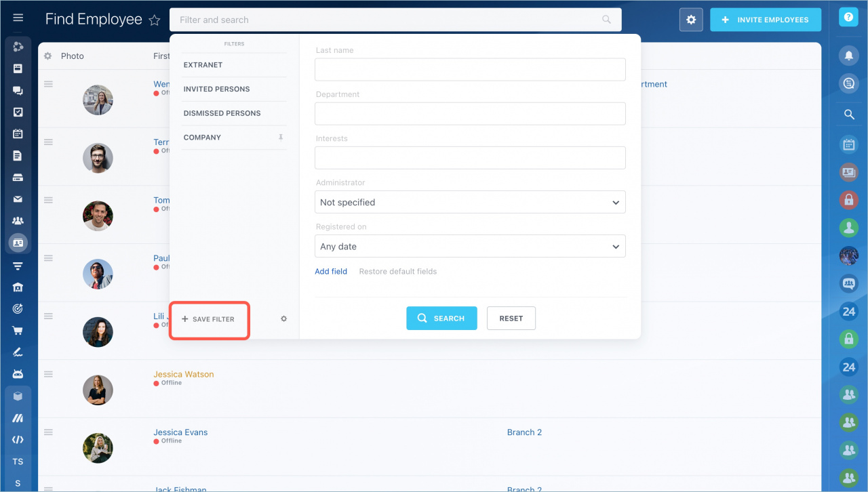This screenshot has width=868, height=492.
Task: Open the shopping cart sidebar icon
Action: tap(18, 331)
